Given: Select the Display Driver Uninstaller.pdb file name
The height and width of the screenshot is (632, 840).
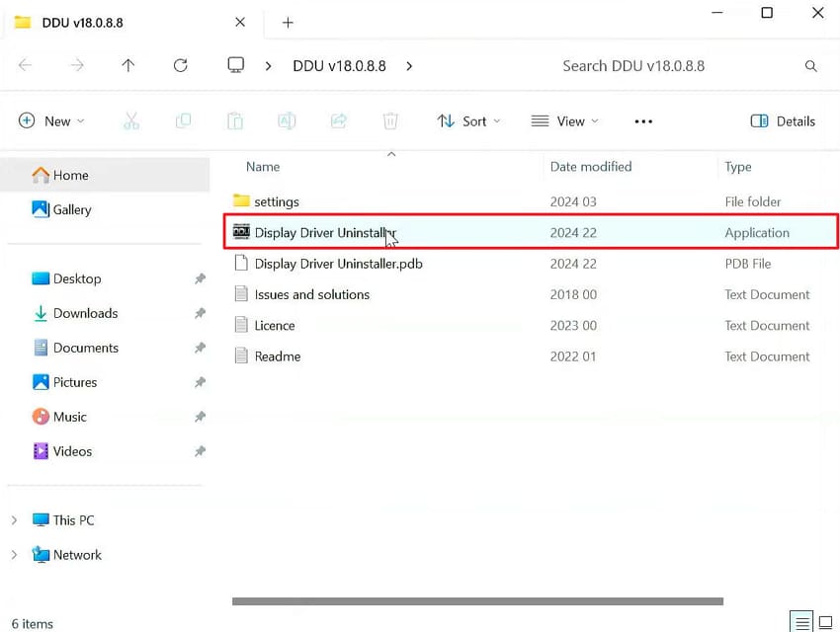Looking at the screenshot, I should pyautogui.click(x=339, y=264).
